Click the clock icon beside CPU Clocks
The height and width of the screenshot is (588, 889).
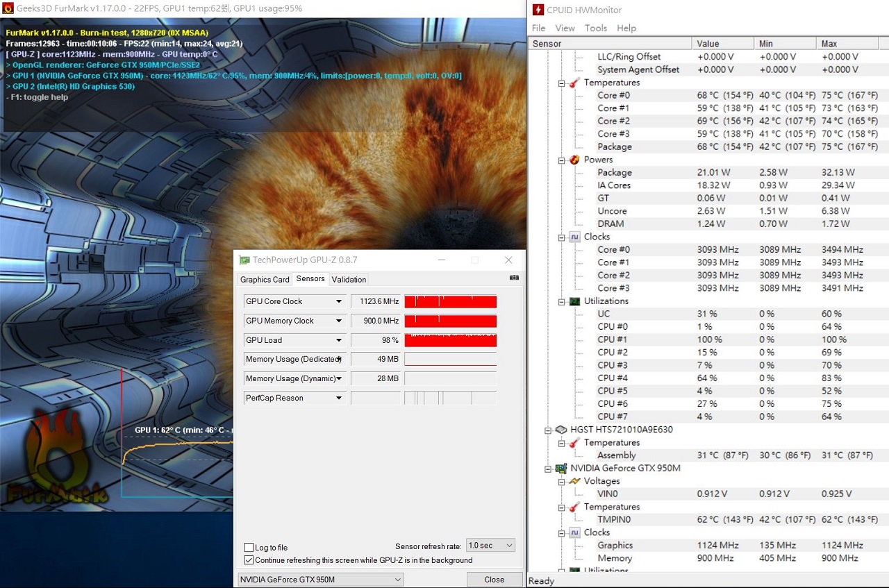[575, 237]
